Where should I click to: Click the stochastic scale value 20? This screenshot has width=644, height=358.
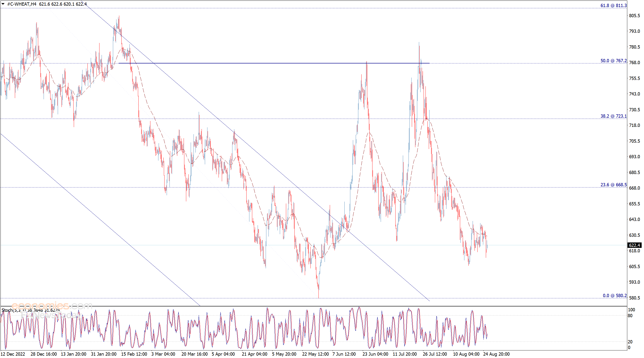[x=630, y=342]
